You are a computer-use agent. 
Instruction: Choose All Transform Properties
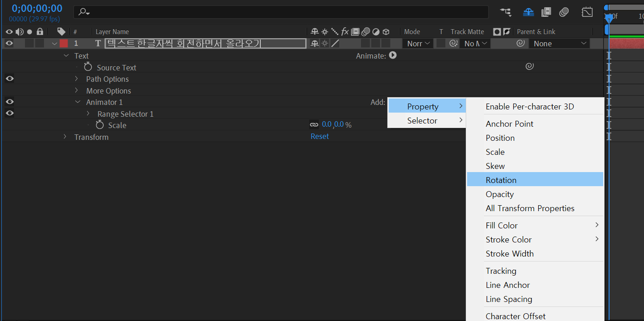535,208
